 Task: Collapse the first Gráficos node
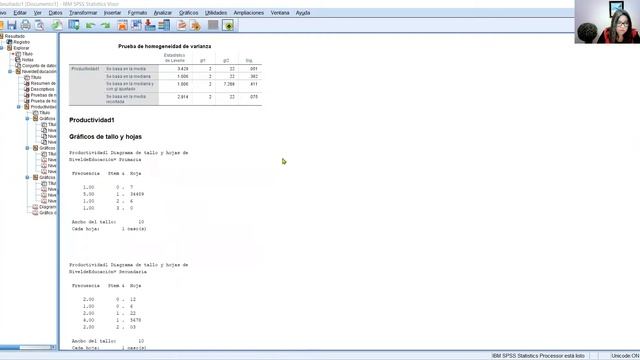tap(27, 119)
